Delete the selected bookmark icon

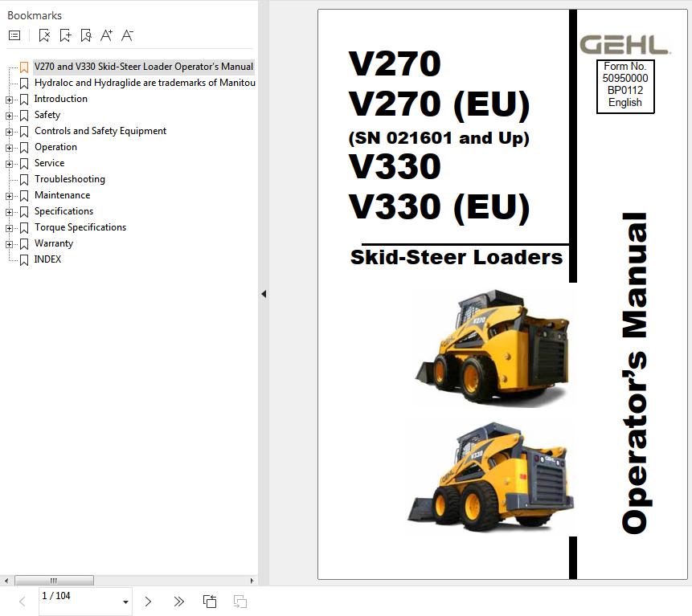44,35
